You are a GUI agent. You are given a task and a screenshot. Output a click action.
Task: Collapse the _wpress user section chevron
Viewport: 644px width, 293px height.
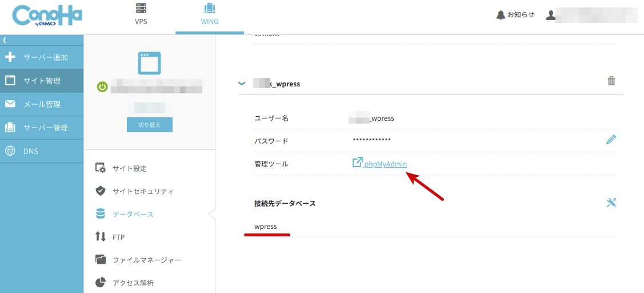tap(242, 84)
